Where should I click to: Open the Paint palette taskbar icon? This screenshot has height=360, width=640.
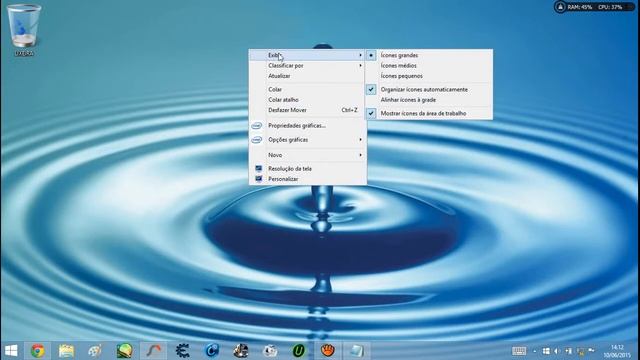click(95, 351)
